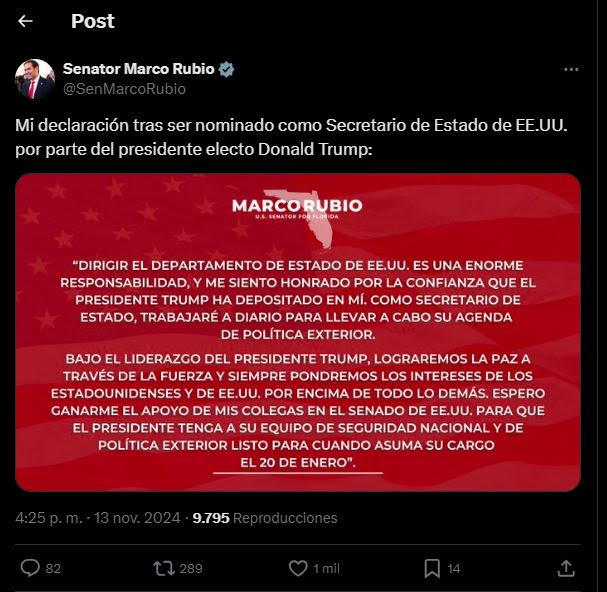The width and height of the screenshot is (607, 592).
Task: Click the post text about Secretario de Estado
Action: [x=291, y=137]
